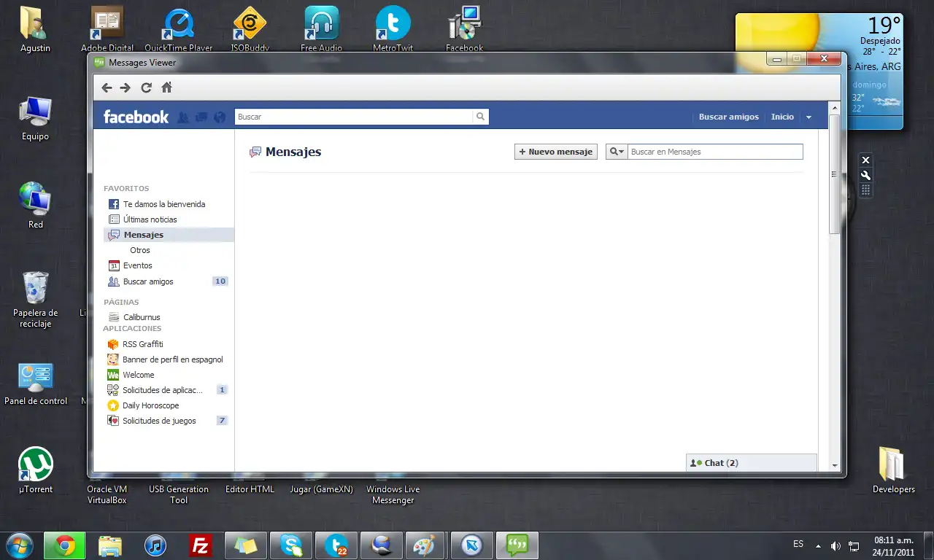Open RSS Graffiti application
934x560 pixels.
coord(142,344)
